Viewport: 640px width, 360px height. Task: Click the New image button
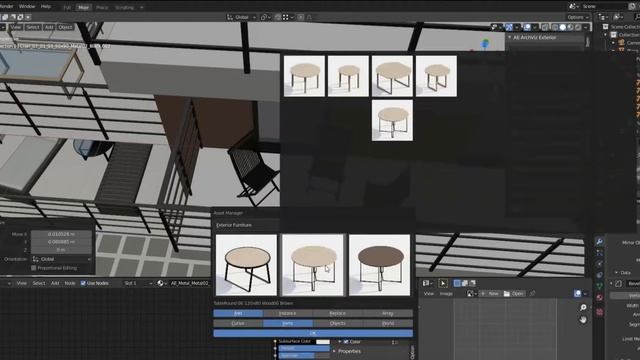(490, 293)
